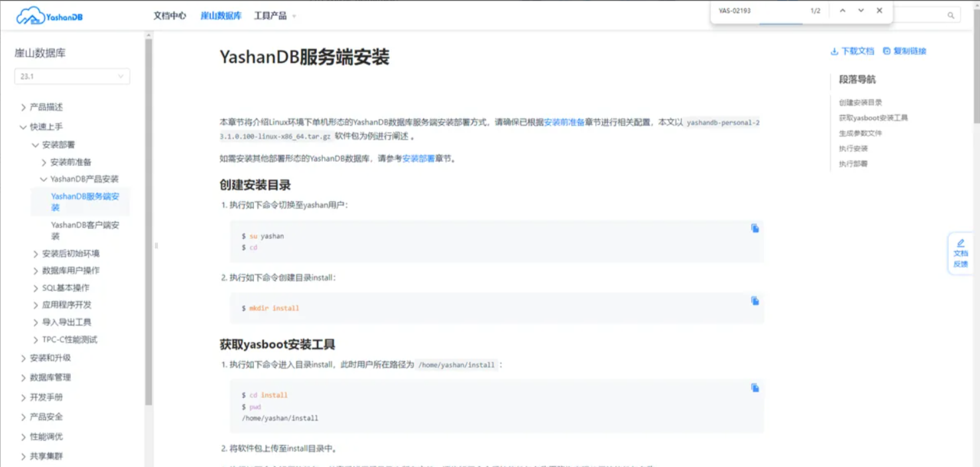This screenshot has height=467, width=980.
Task: Open the 23.1 version dropdown
Action: click(72, 76)
